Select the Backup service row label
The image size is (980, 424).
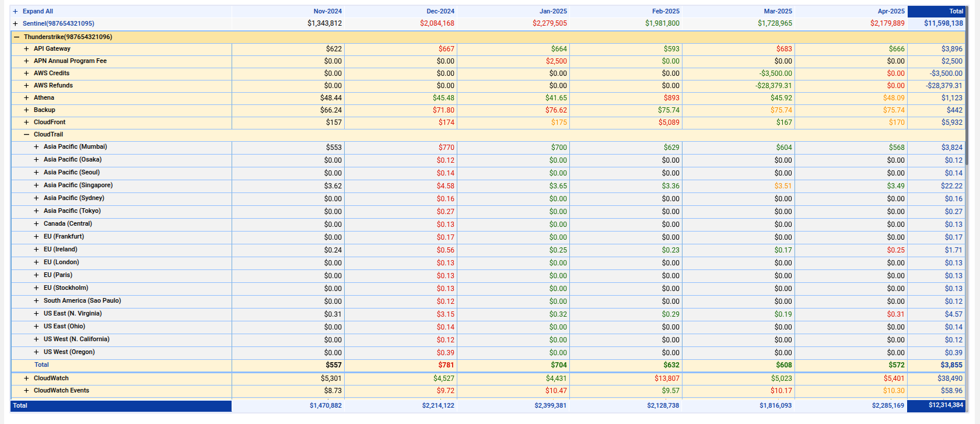(44, 110)
